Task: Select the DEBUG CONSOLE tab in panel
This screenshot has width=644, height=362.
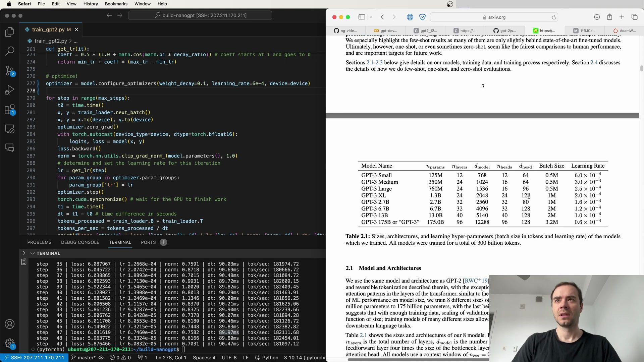Action: click(80, 242)
